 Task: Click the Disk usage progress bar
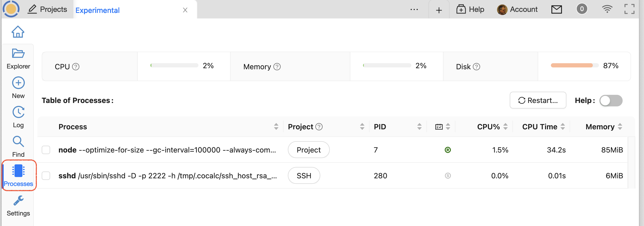tap(574, 66)
